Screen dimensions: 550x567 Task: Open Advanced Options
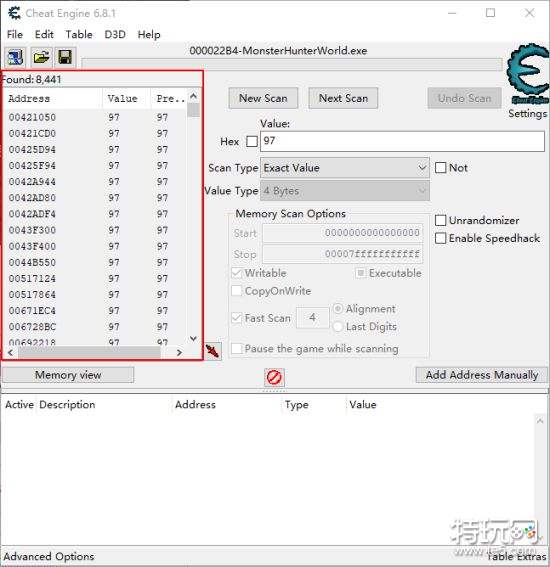49,557
